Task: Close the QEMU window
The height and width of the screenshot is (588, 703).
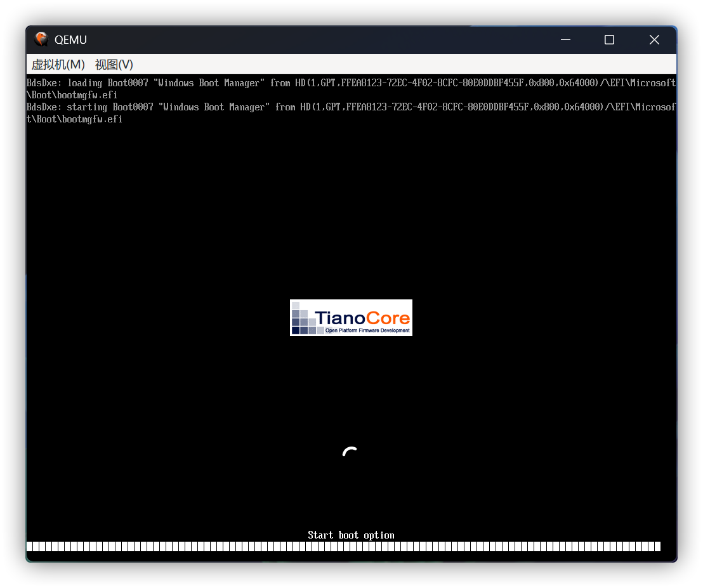Action: [654, 40]
